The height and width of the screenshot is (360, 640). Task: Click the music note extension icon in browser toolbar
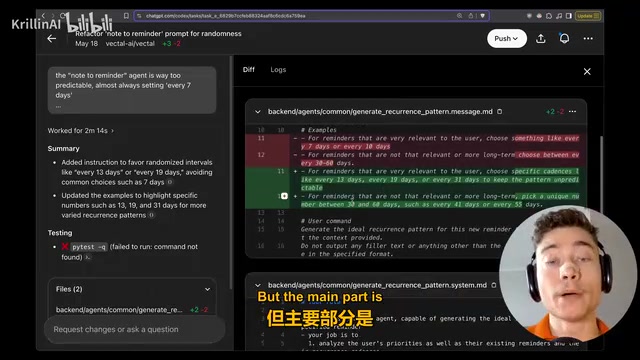click(x=559, y=16)
